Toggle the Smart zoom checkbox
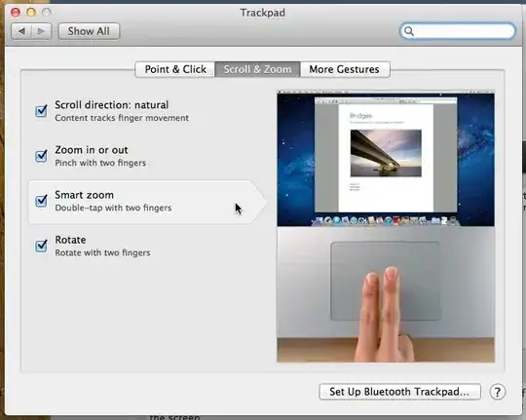Viewport: 526px width, 420px height. coord(41,201)
